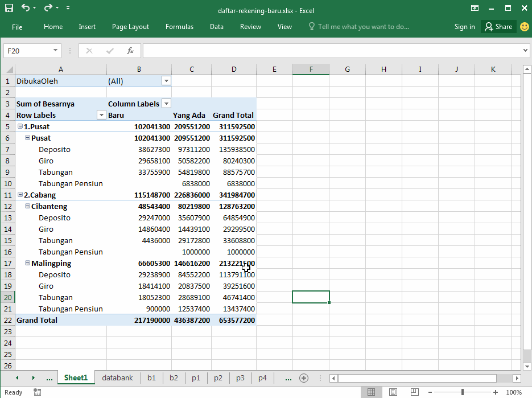Open Page Break Preview from status bar
This screenshot has width=532, height=398.
pos(415,392)
